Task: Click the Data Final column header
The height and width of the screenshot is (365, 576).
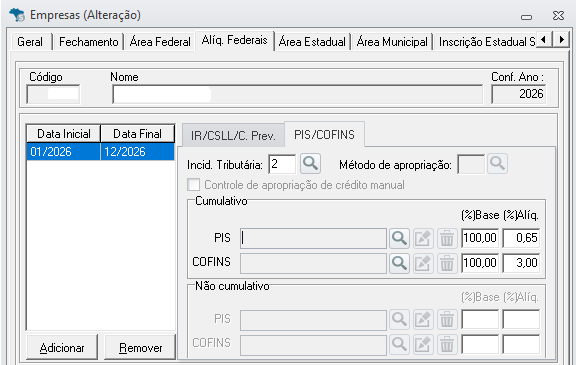Action: coord(137,134)
